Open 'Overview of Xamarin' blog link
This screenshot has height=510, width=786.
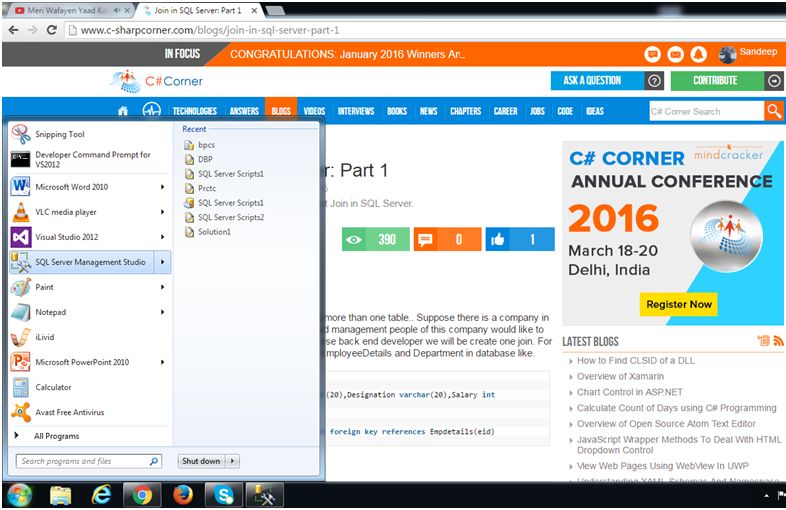[x=620, y=376]
